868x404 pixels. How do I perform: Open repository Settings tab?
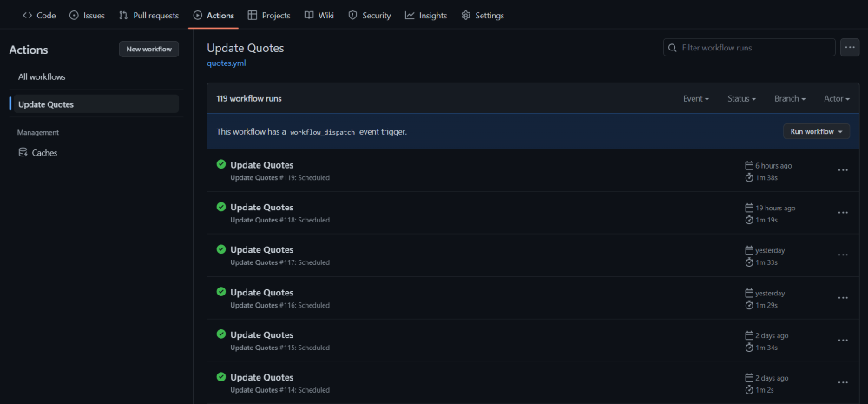tap(483, 16)
